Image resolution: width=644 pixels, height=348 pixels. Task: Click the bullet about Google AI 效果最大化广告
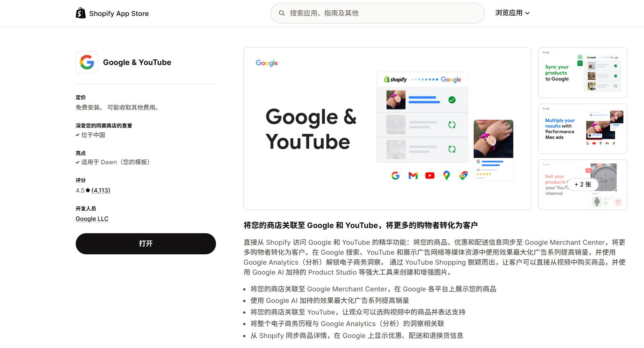[330, 301]
